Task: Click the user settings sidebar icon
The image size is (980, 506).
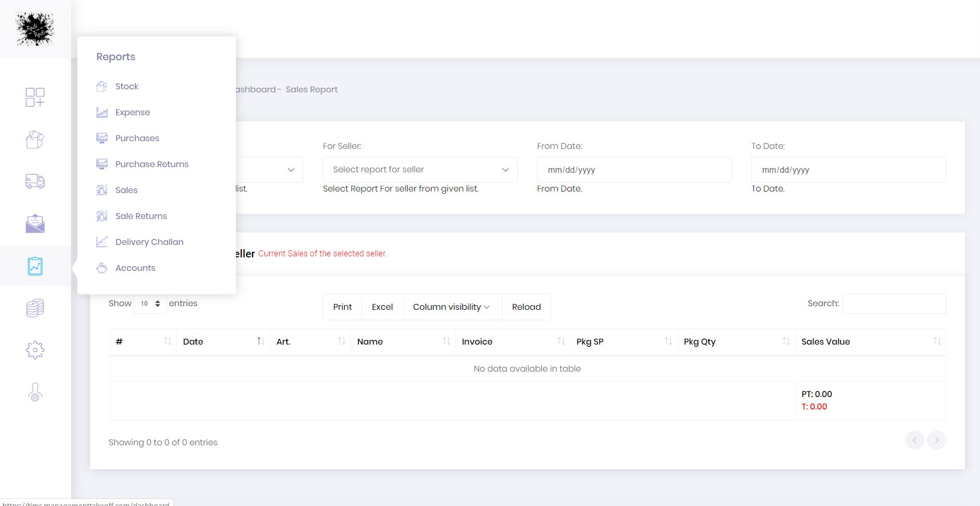Action: click(x=35, y=392)
